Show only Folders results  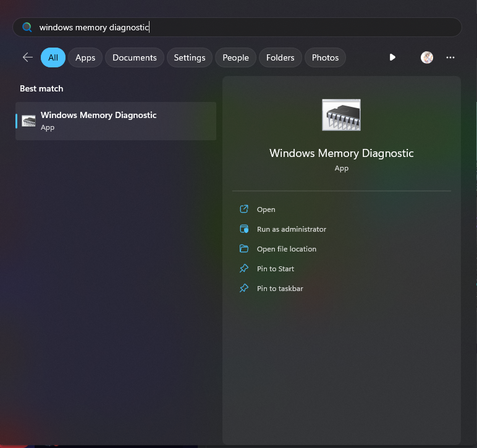[x=280, y=57]
